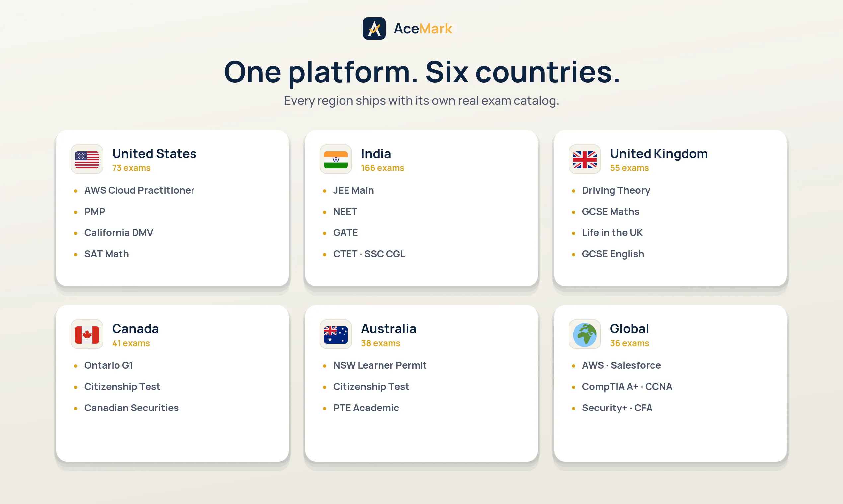Click the United Kingdom flag icon
This screenshot has height=504, width=843.
(585, 159)
